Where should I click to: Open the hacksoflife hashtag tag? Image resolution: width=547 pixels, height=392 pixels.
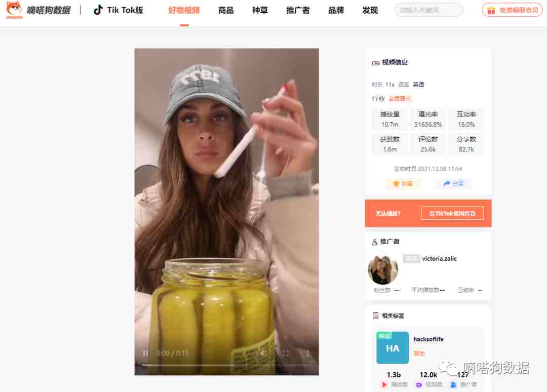click(x=428, y=339)
